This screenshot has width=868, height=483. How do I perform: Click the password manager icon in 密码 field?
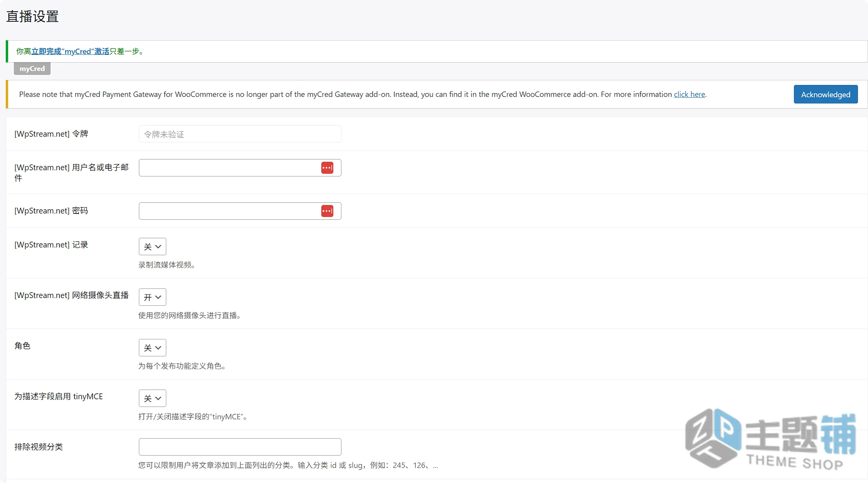327,211
